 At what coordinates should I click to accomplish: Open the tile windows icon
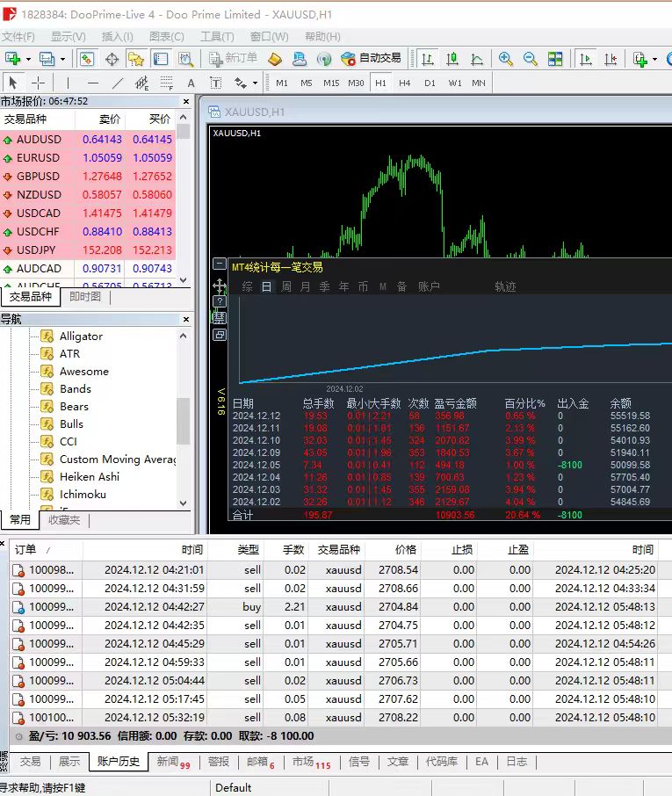click(x=555, y=59)
